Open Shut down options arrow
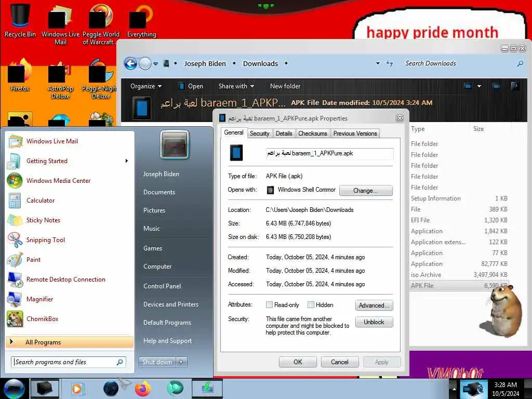Viewport: 532px width, 399px height. coord(181,362)
